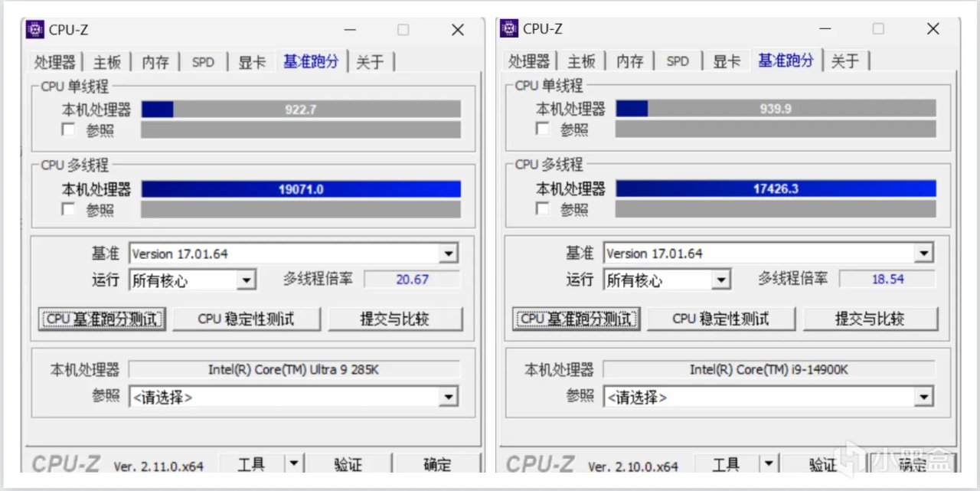Click 验证 button in left window
This screenshot has width=980, height=491.
click(348, 464)
